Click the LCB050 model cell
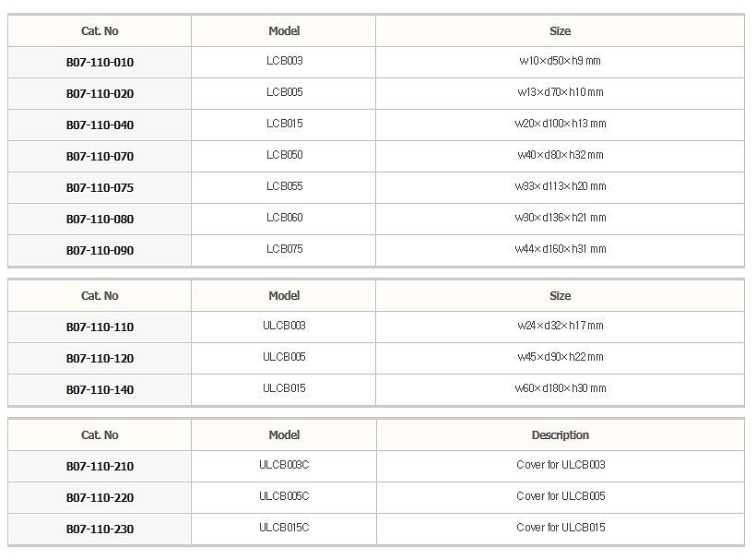Viewport: 756px width, 559px height. coord(284,155)
